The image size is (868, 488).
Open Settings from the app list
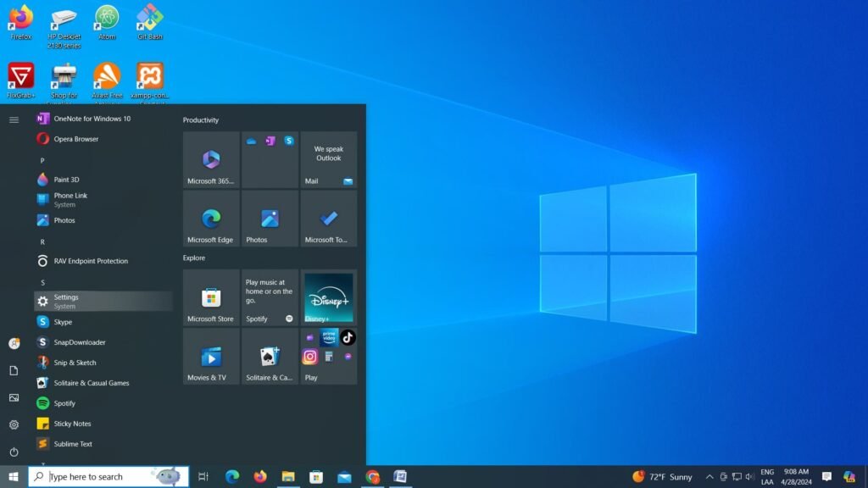pos(103,302)
